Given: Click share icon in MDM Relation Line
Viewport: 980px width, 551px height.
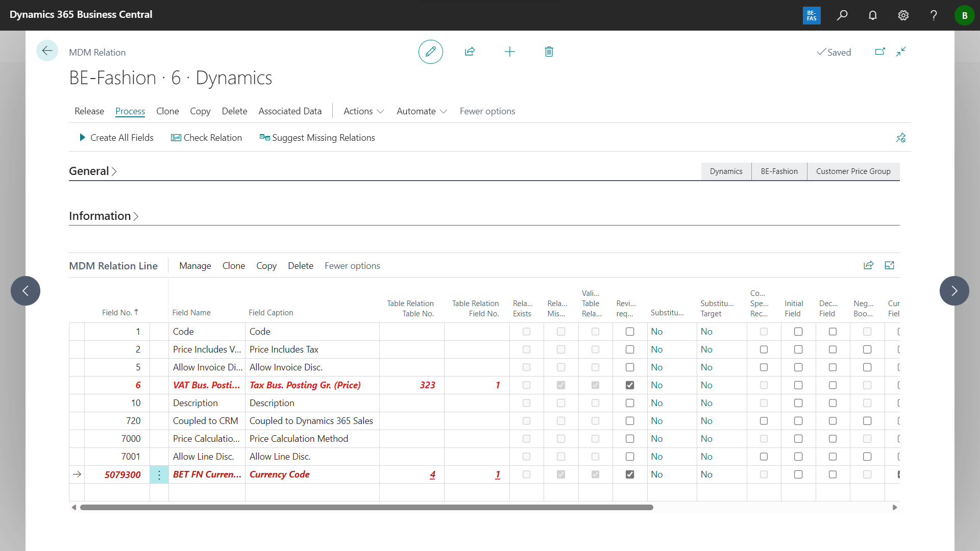Looking at the screenshot, I should coord(868,265).
